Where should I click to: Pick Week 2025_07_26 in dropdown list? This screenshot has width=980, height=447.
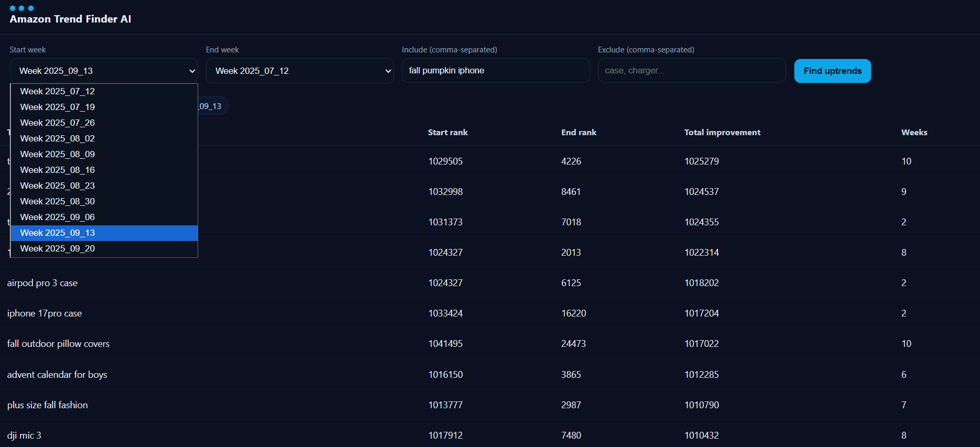[58, 123]
